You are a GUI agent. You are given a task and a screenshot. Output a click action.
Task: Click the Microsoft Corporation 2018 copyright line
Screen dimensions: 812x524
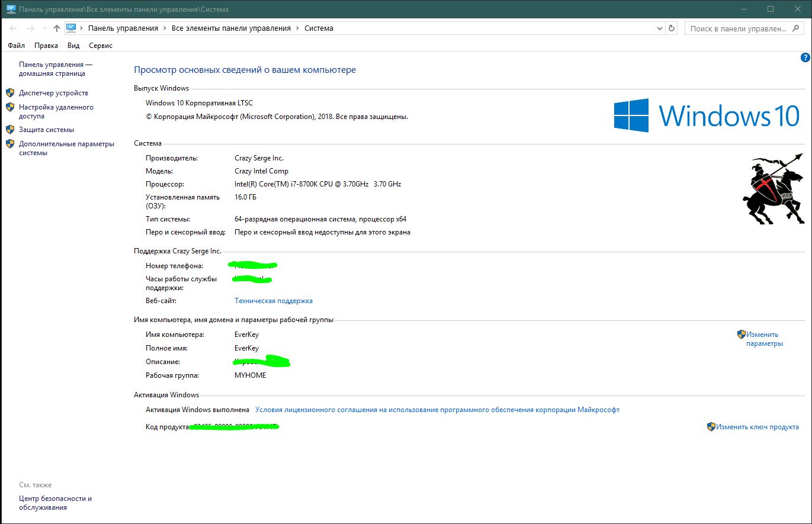(277, 117)
